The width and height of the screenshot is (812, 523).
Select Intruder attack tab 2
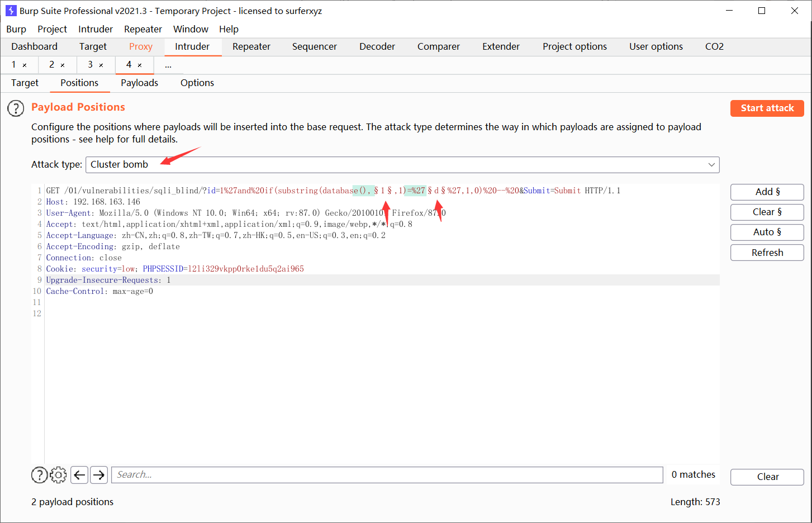point(51,65)
